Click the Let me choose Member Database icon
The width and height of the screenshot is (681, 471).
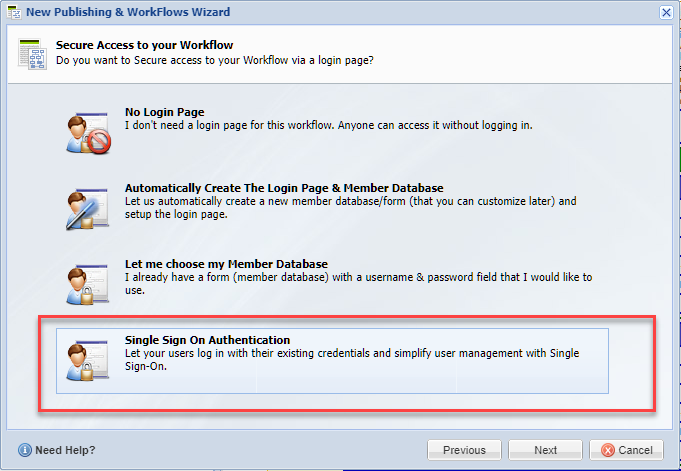pos(88,284)
